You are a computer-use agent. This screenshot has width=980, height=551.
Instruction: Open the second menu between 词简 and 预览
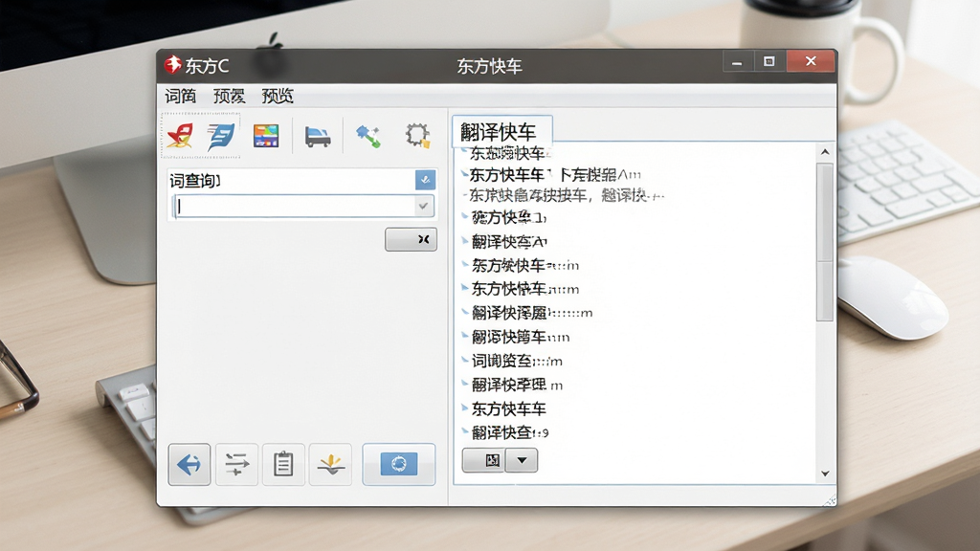click(x=229, y=97)
